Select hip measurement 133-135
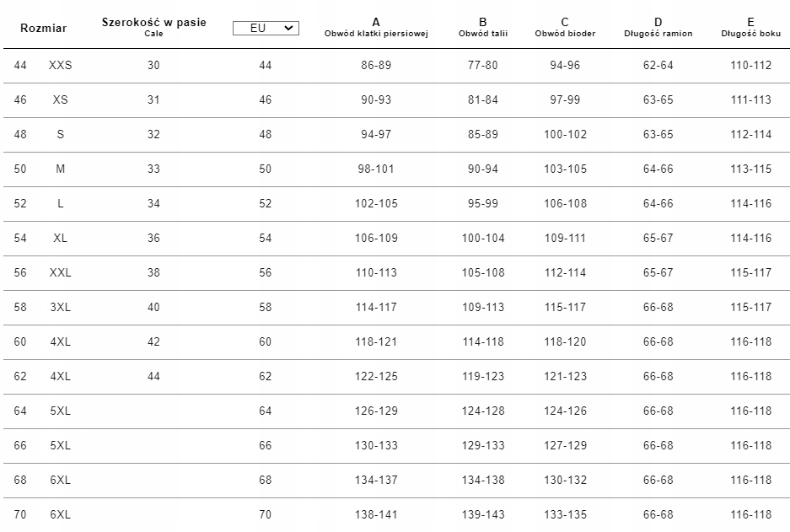 [565, 514]
